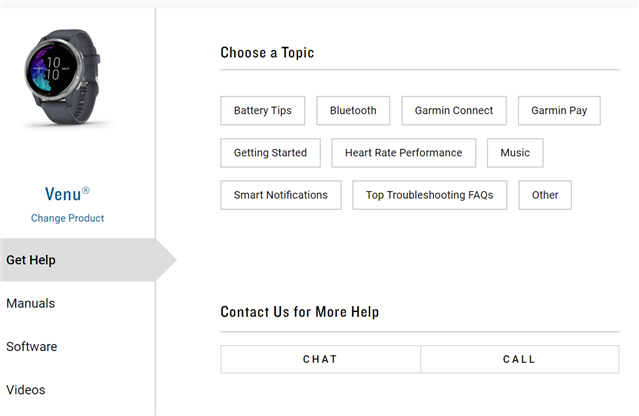Click the Choose a Topic heading
Screen dimensions: 639x416
tap(267, 52)
